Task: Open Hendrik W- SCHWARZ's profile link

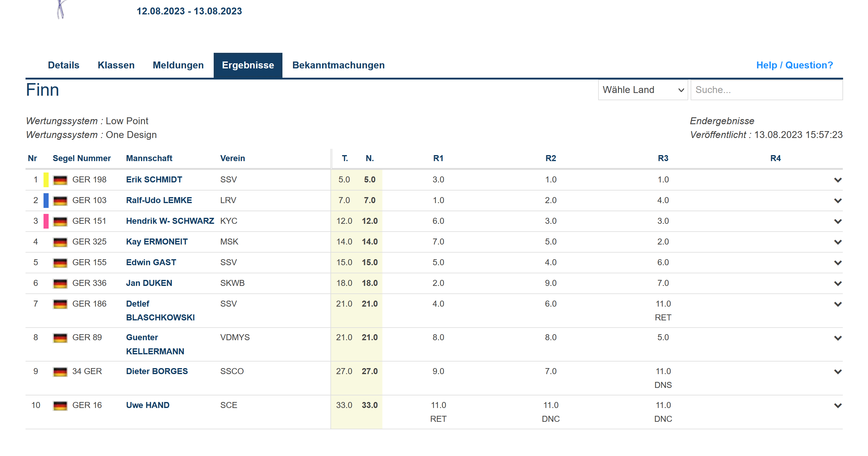Action: 170,221
